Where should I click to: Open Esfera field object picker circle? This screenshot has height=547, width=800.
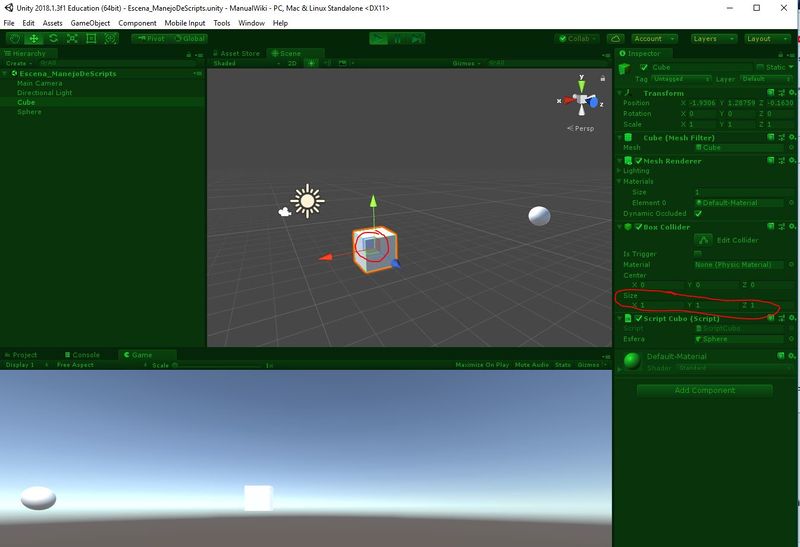coord(791,339)
